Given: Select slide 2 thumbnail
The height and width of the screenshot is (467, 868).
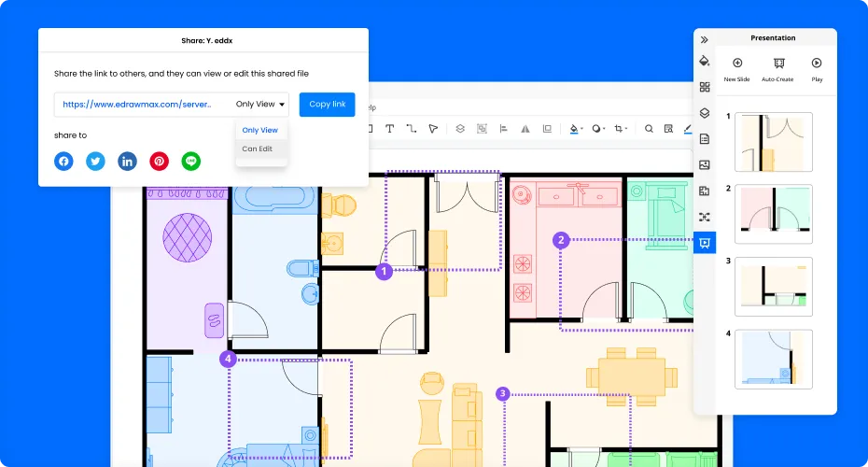Looking at the screenshot, I should 773,214.
